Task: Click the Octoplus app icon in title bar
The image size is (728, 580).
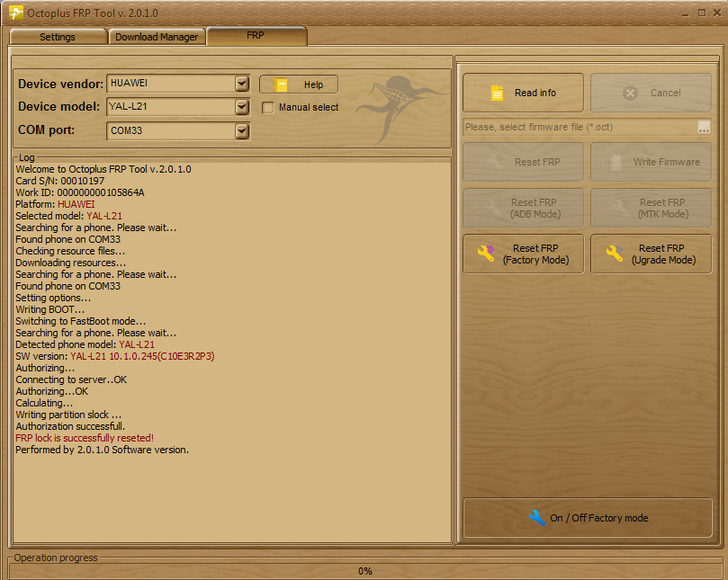Action: [16, 13]
